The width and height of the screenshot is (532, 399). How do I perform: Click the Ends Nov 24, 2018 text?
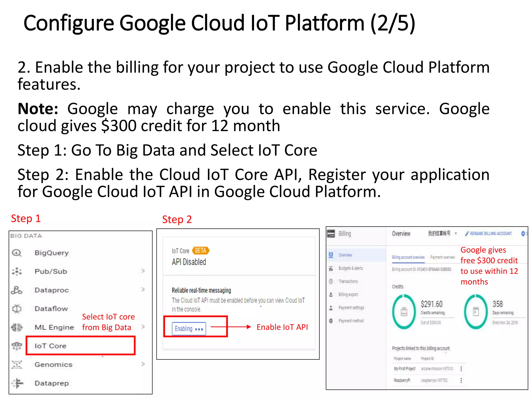point(505,323)
